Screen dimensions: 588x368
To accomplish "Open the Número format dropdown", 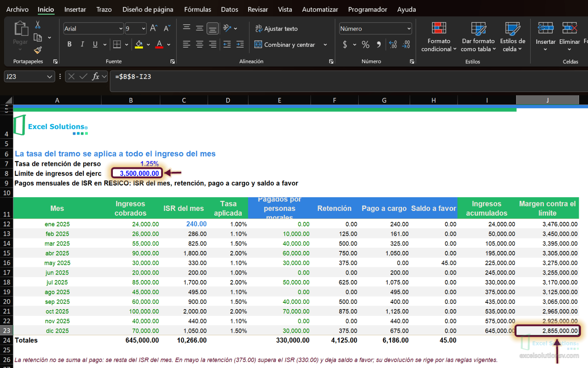I will point(409,29).
